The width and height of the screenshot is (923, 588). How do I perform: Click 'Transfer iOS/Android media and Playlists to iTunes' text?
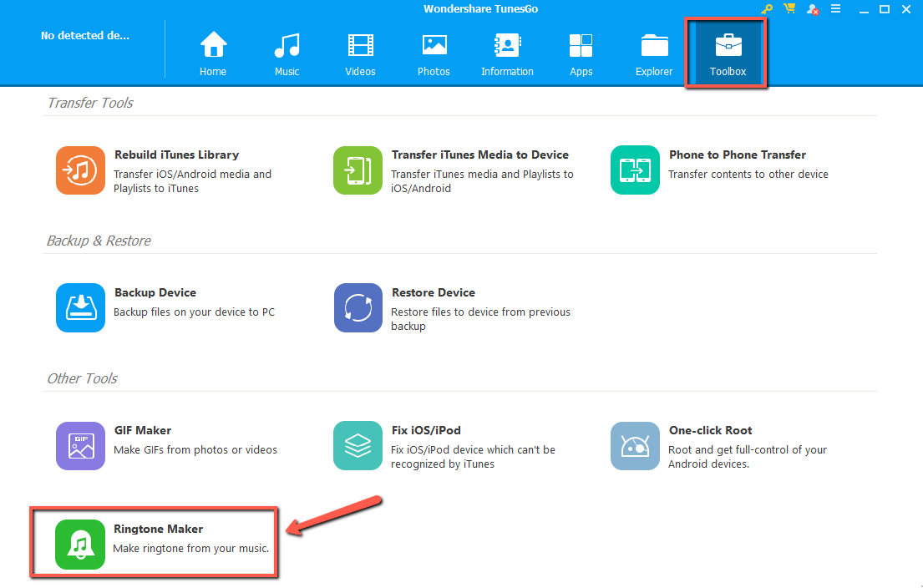pyautogui.click(x=192, y=181)
